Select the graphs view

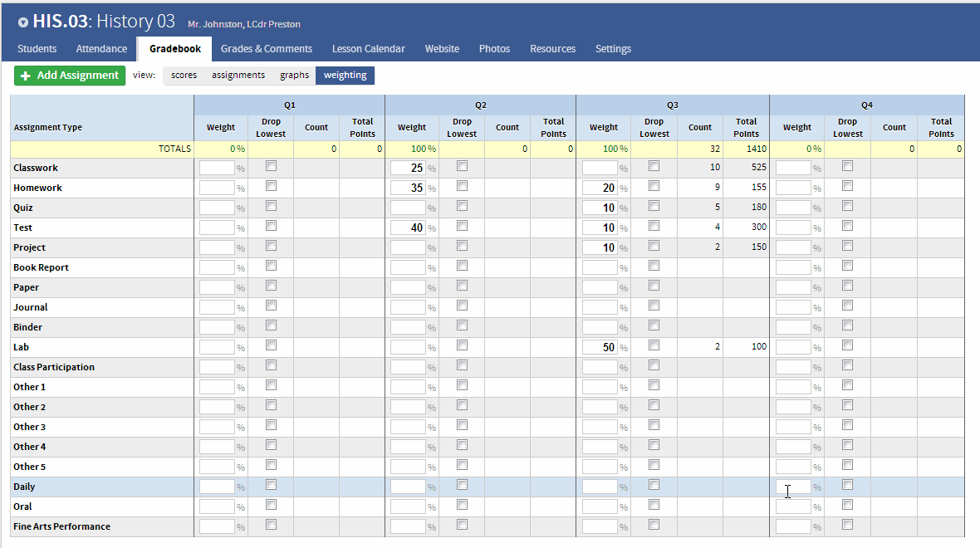(294, 75)
